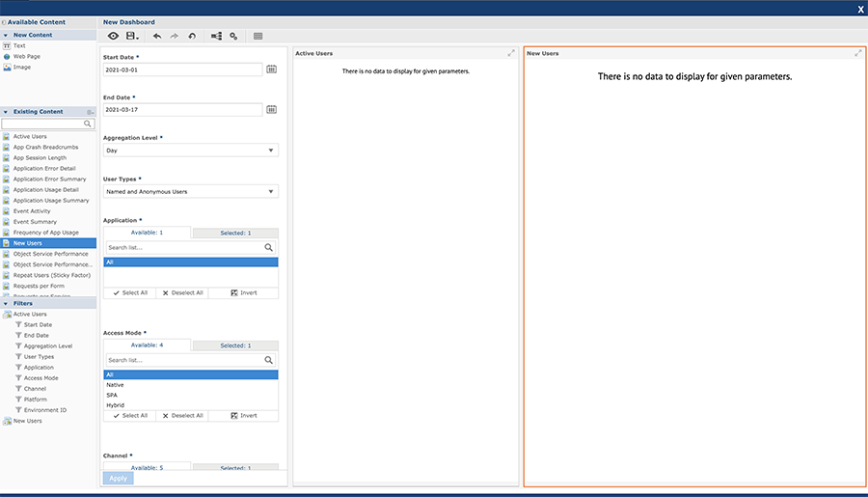This screenshot has height=497, width=868.
Task: Maximize the New Users panel
Action: click(x=858, y=53)
